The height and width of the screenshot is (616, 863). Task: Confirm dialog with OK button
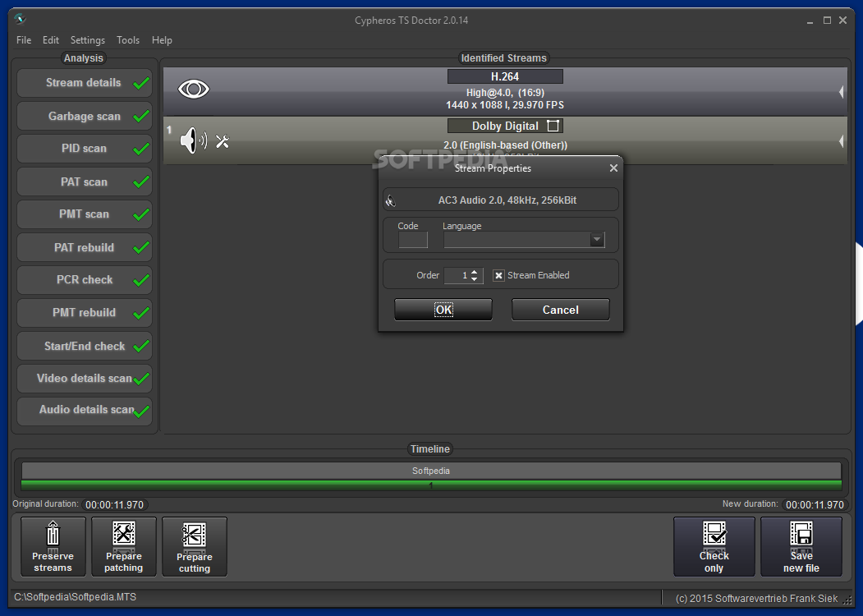[443, 310]
